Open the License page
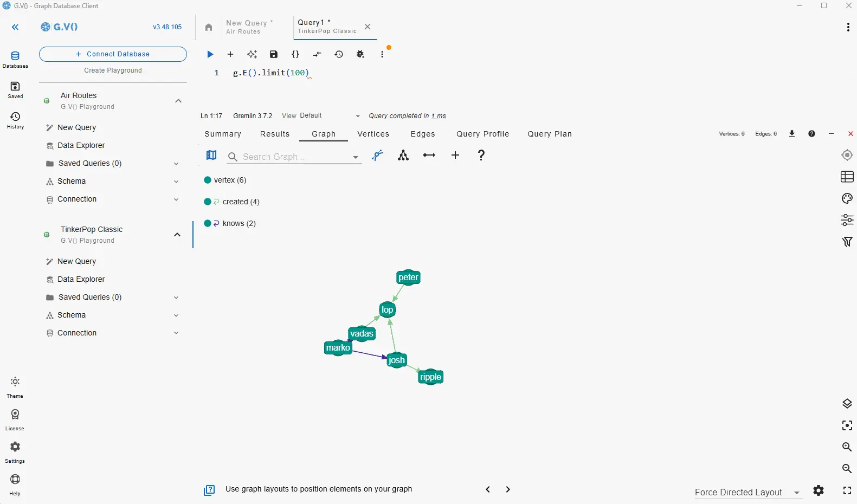 15,420
